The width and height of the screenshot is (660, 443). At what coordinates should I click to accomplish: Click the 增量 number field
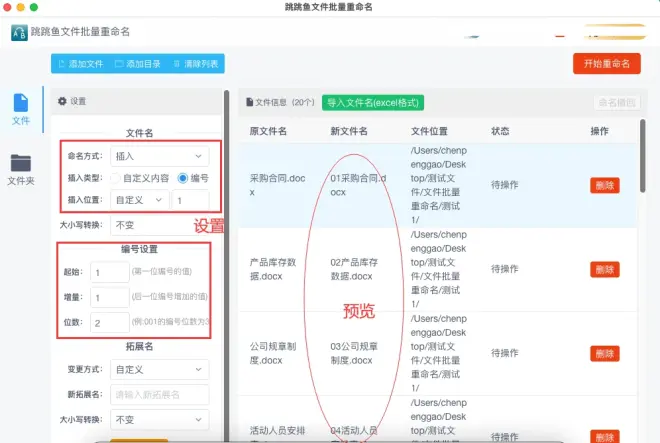pyautogui.click(x=110, y=298)
